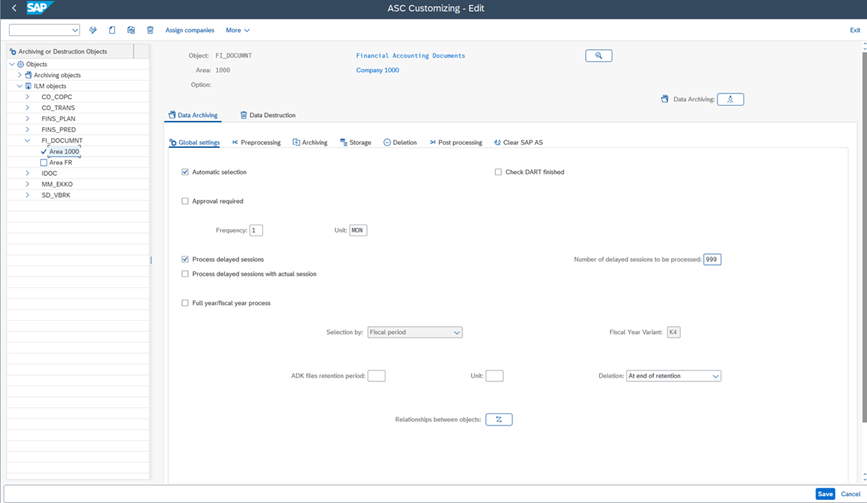The height and width of the screenshot is (503, 867).
Task: Click the Fiscal Year Variant field K4
Action: click(x=673, y=332)
